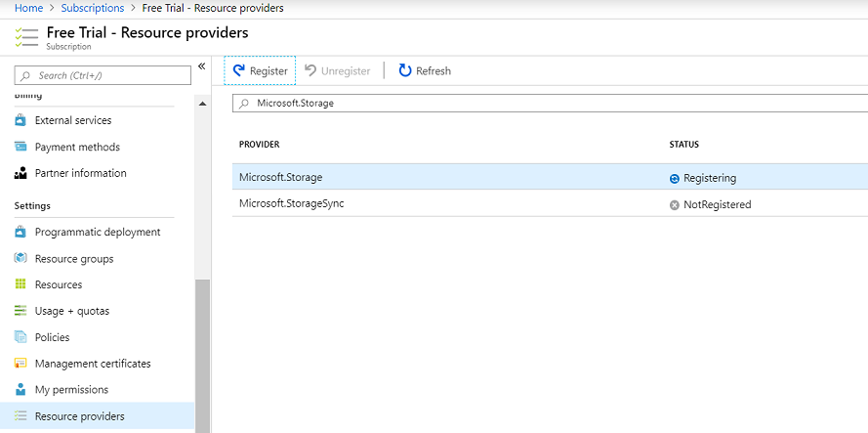Click the sidebar vertical scrollbar thumb

click(203, 352)
